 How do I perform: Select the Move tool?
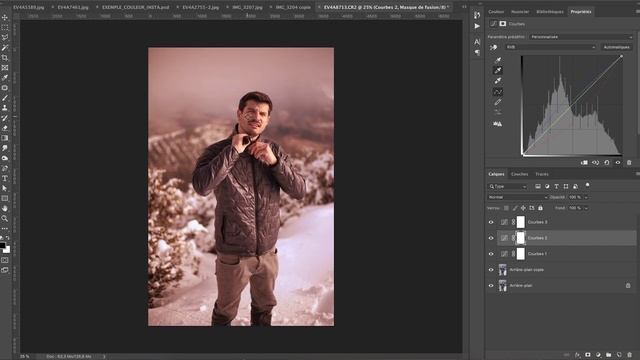(x=5, y=18)
